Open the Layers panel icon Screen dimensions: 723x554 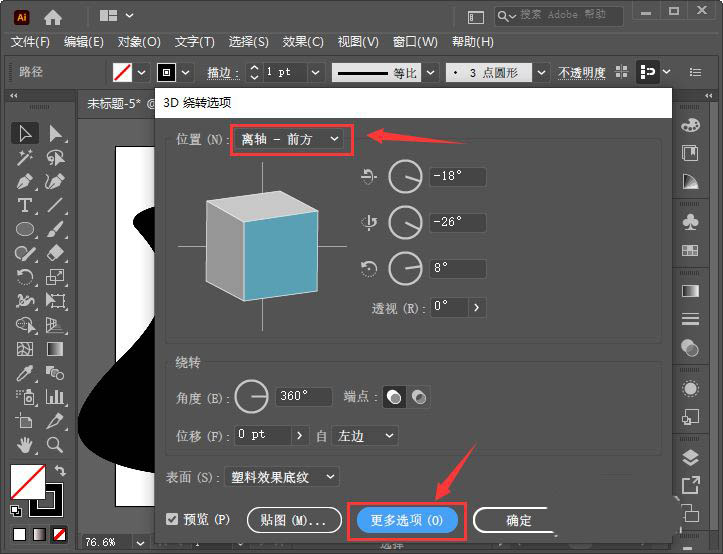(x=690, y=458)
